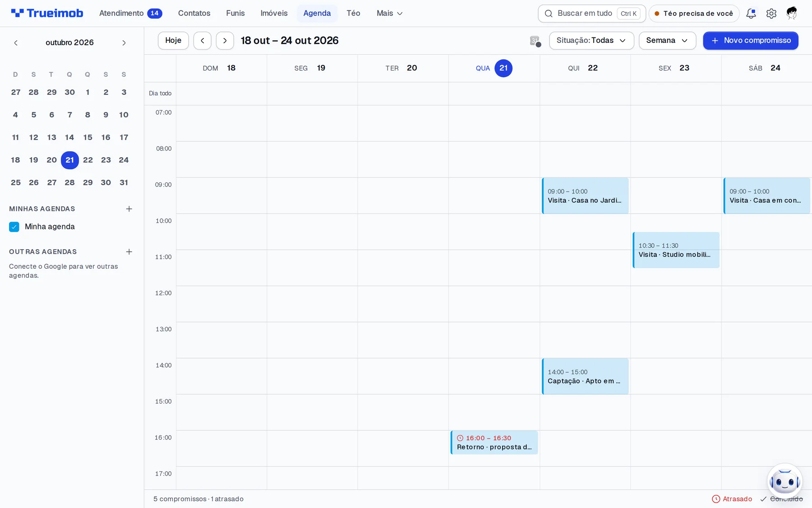Expand the Mais menu
This screenshot has width=812, height=508.
[389, 14]
